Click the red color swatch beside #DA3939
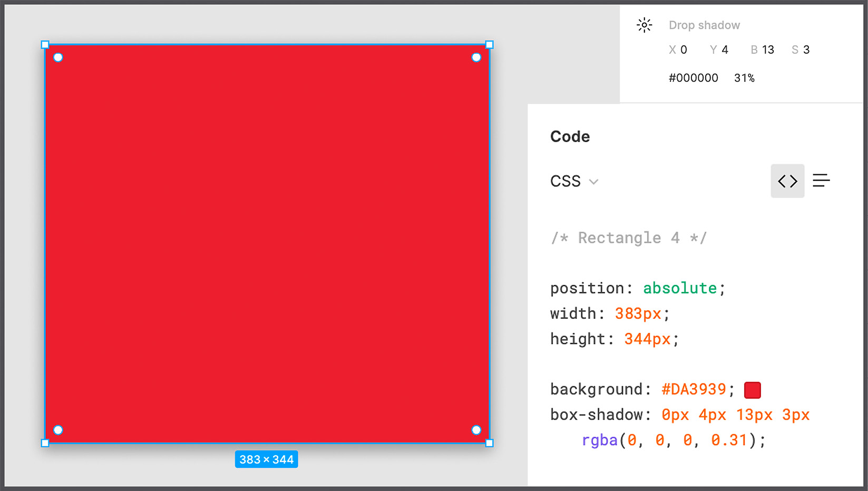 (752, 390)
